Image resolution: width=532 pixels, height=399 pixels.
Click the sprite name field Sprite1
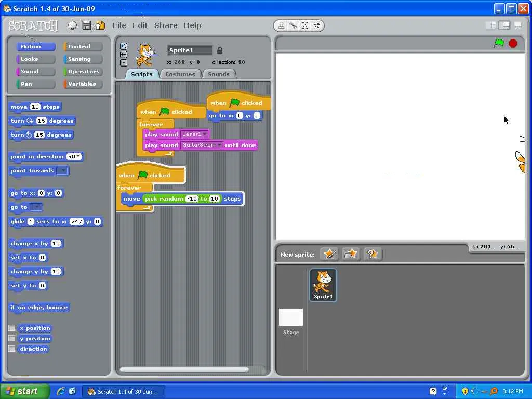[x=190, y=50]
